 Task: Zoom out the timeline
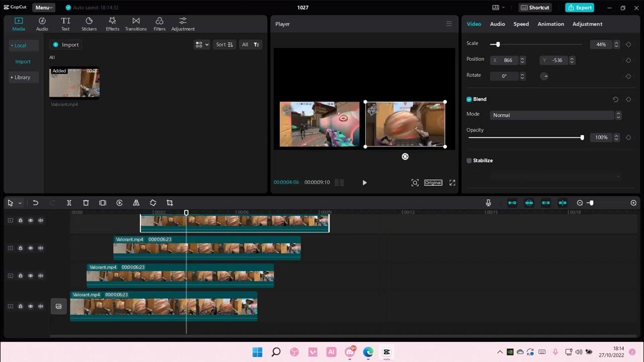pyautogui.click(x=580, y=203)
